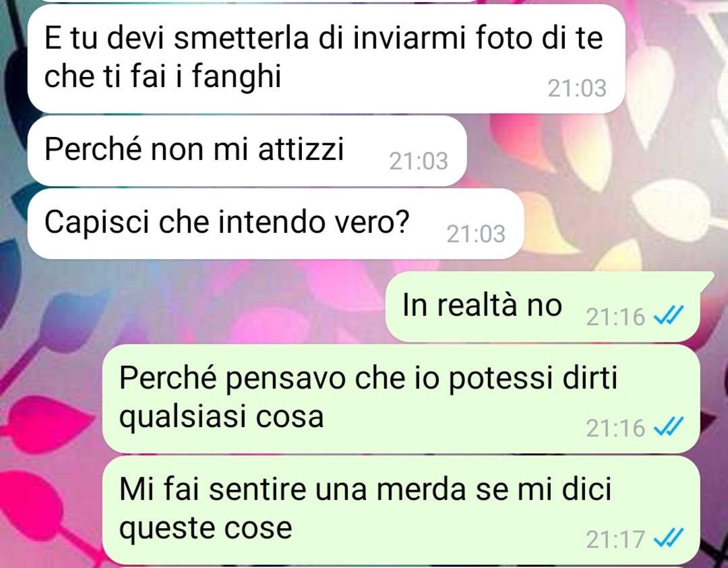The image size is (728, 568).
Task: Tap the 21:16 timestamp under 'qualsiasi cosa'
Action: click(x=615, y=428)
